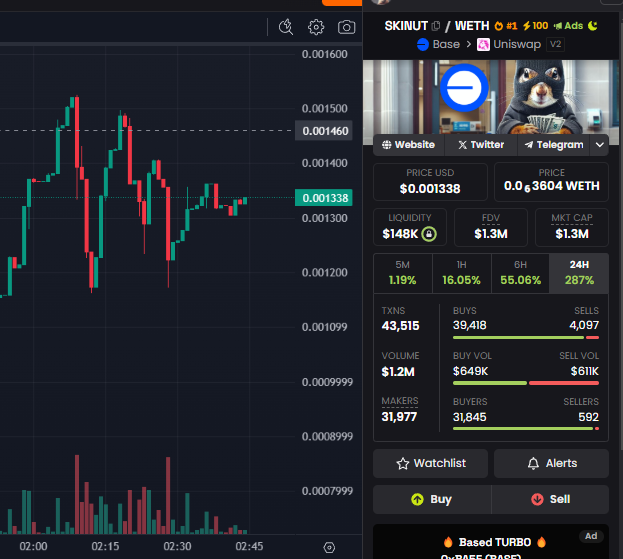Click the SELLERS 592 value
Image resolution: width=623 pixels, height=559 pixels.
[588, 417]
